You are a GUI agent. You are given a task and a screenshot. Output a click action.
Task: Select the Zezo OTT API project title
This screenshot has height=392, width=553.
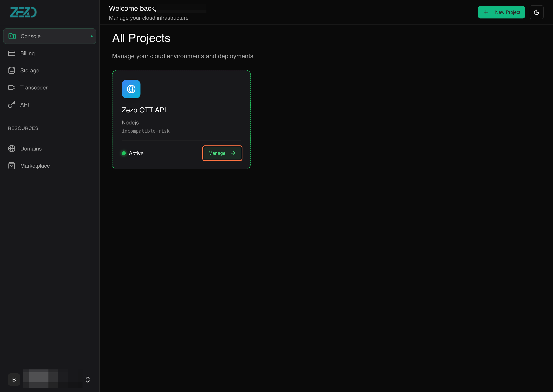(144, 110)
